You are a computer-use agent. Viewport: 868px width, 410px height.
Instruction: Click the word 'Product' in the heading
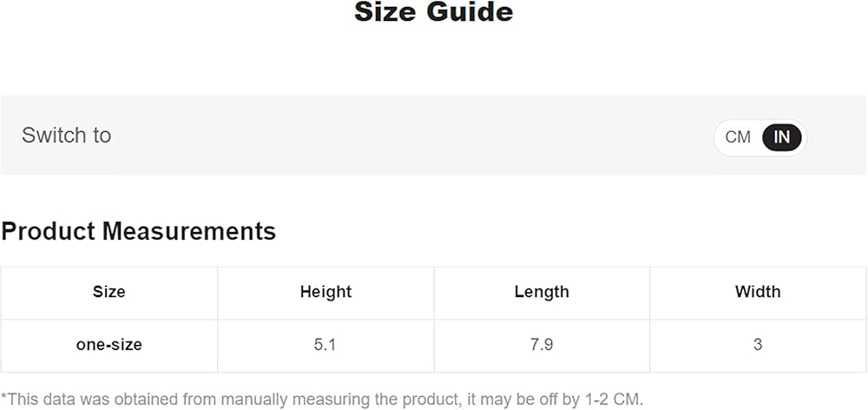49,231
